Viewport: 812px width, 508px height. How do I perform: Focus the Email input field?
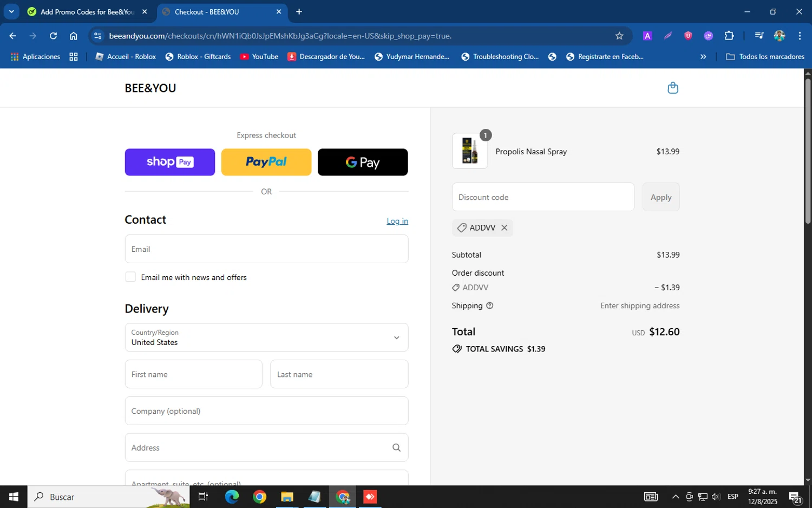[266, 249]
